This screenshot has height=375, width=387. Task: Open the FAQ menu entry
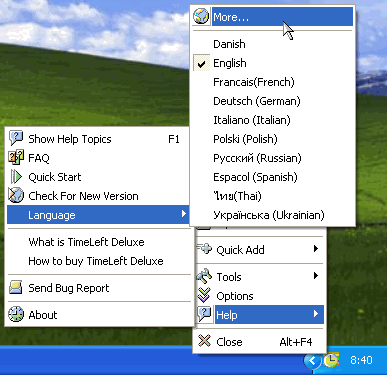click(x=99, y=158)
